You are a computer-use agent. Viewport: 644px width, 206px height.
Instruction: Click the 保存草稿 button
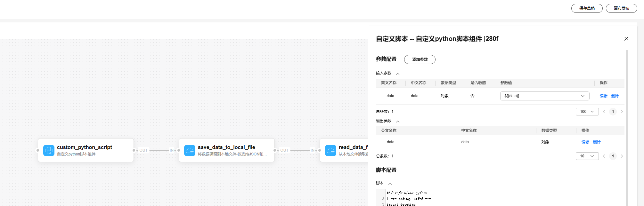click(x=587, y=8)
